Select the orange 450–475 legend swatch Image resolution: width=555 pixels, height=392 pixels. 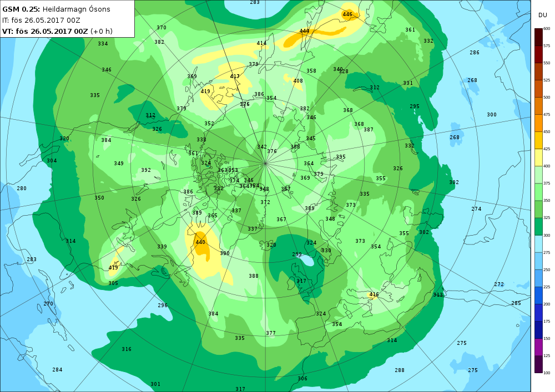pyautogui.click(x=538, y=123)
